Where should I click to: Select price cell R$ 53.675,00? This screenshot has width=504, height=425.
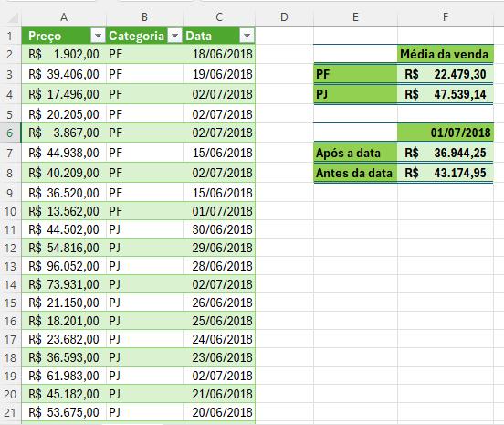64,412
